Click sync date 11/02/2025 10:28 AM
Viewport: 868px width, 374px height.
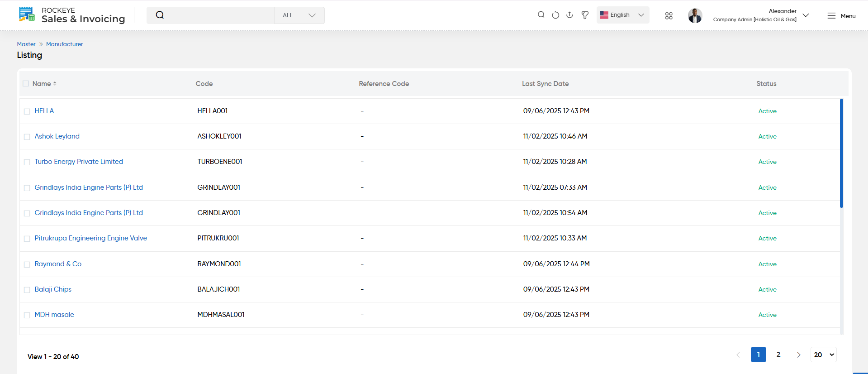point(555,162)
